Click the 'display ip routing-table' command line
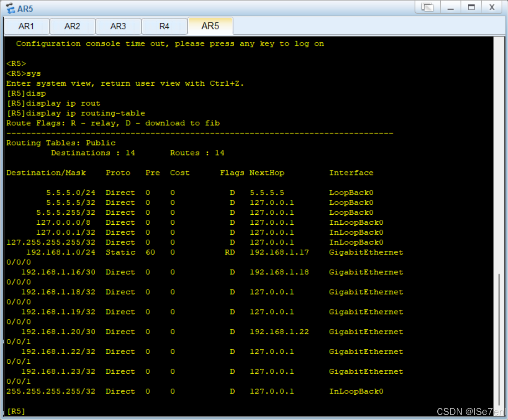508x420 pixels. tap(76, 113)
